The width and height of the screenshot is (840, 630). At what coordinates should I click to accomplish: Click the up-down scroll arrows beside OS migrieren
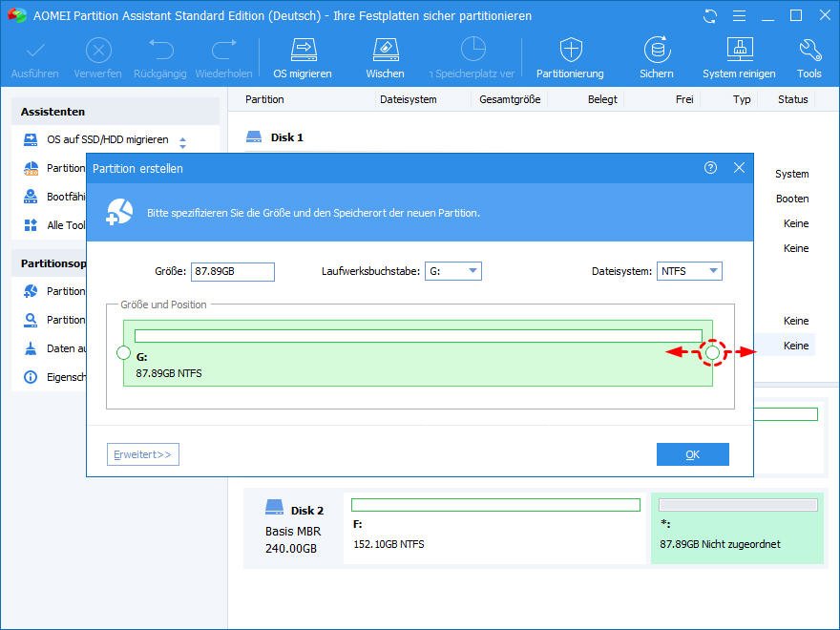(182, 142)
